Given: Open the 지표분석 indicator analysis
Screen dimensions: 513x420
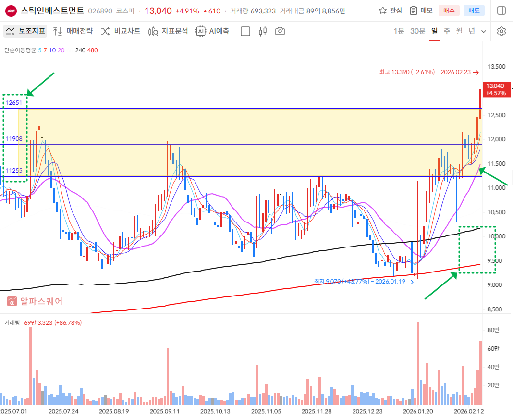Looking at the screenshot, I should click(x=168, y=31).
